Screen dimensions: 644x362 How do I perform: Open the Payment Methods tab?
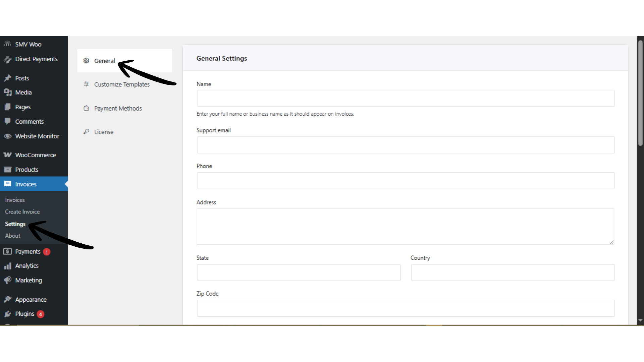point(118,108)
